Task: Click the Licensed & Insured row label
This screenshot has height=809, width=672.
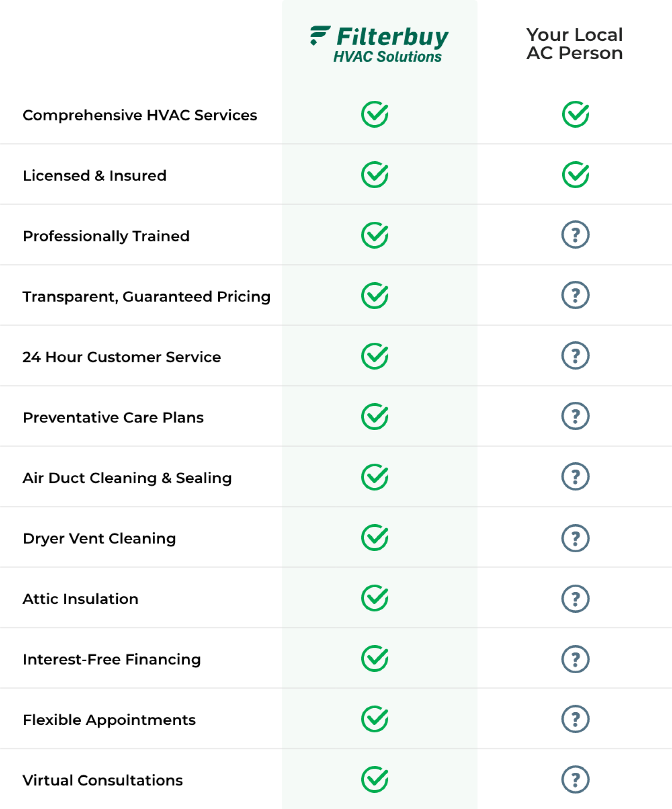Action: click(95, 176)
